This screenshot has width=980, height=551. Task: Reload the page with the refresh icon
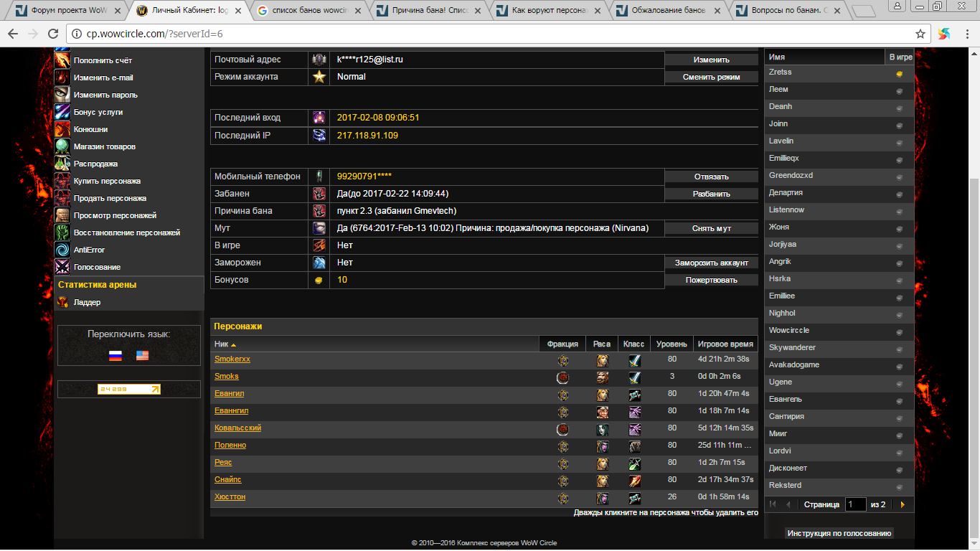point(52,34)
